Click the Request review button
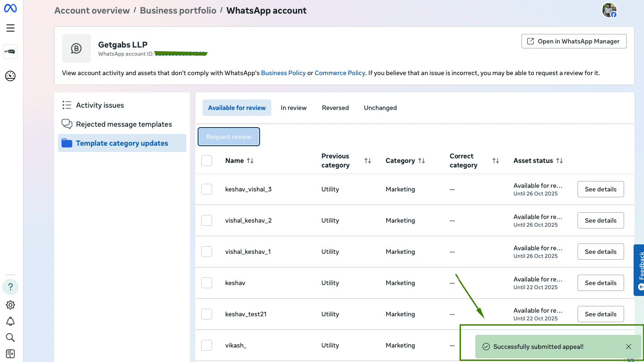 229,137
